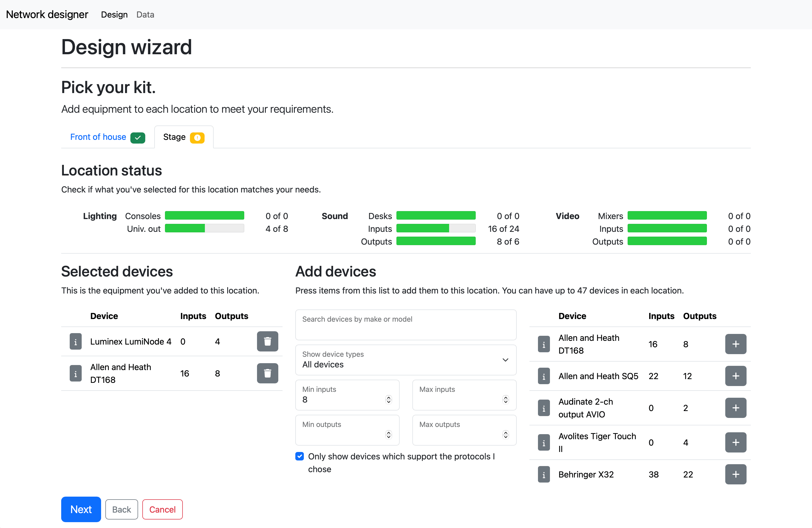Open the Data menu item
The image size is (812, 528).
pos(145,14)
